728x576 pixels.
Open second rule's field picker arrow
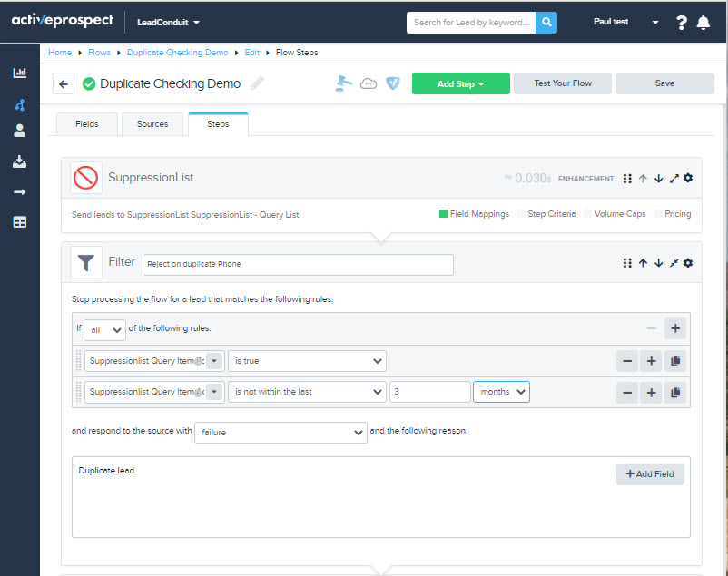(214, 392)
